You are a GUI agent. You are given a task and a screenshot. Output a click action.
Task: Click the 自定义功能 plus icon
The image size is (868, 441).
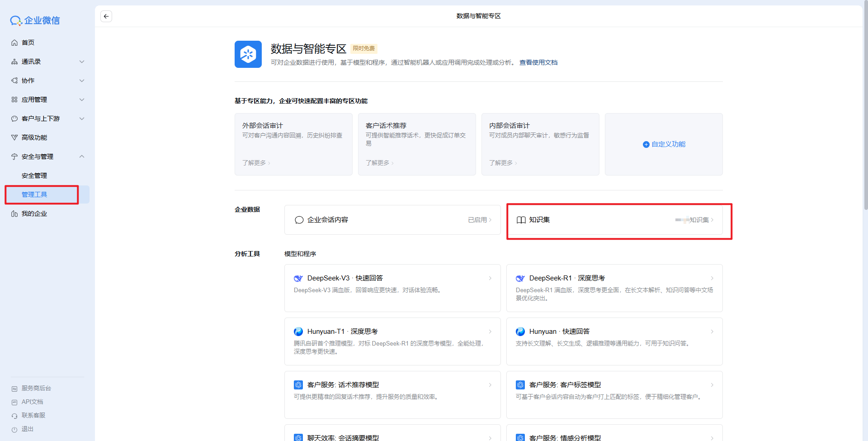(646, 144)
